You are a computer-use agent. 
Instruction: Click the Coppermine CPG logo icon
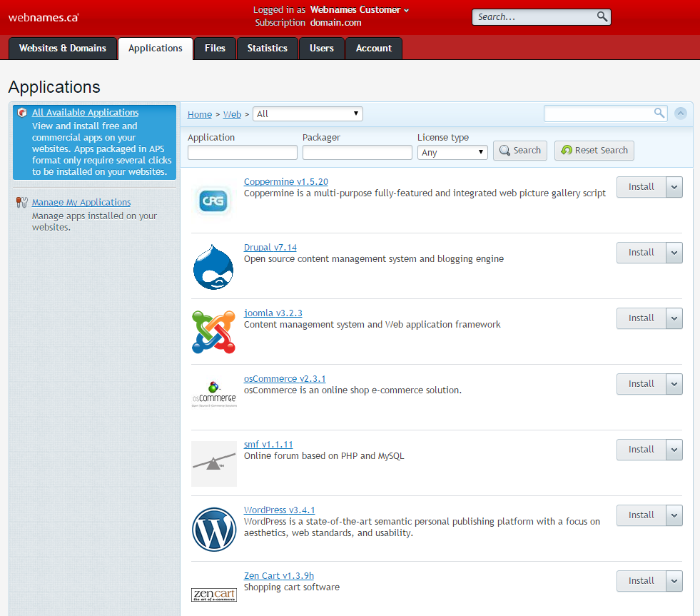(213, 201)
